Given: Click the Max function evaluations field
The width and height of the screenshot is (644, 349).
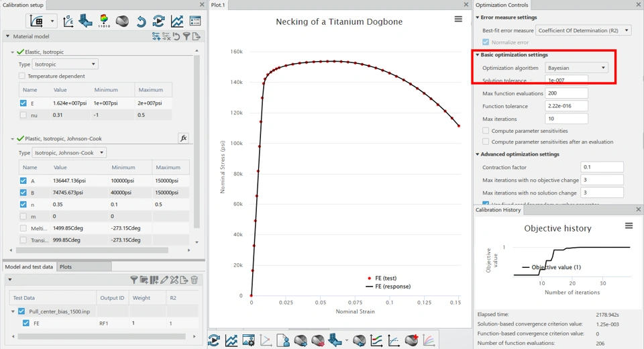Looking at the screenshot, I should 566,93.
